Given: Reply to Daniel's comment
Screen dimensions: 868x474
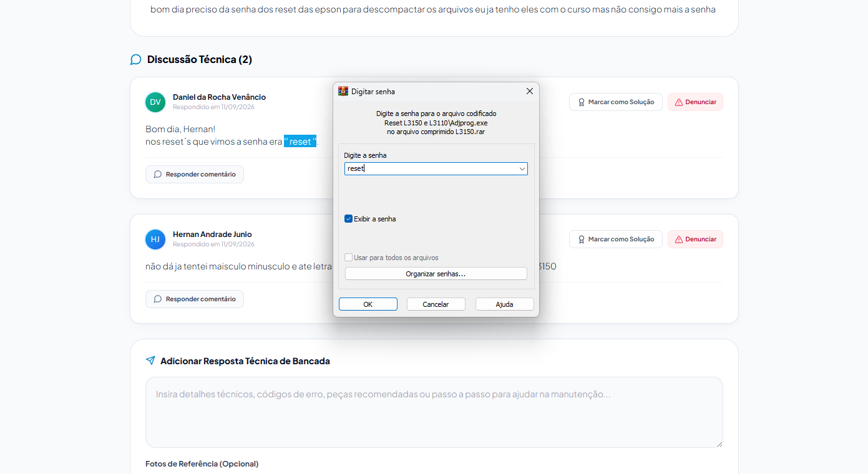Looking at the screenshot, I should pyautogui.click(x=195, y=175).
